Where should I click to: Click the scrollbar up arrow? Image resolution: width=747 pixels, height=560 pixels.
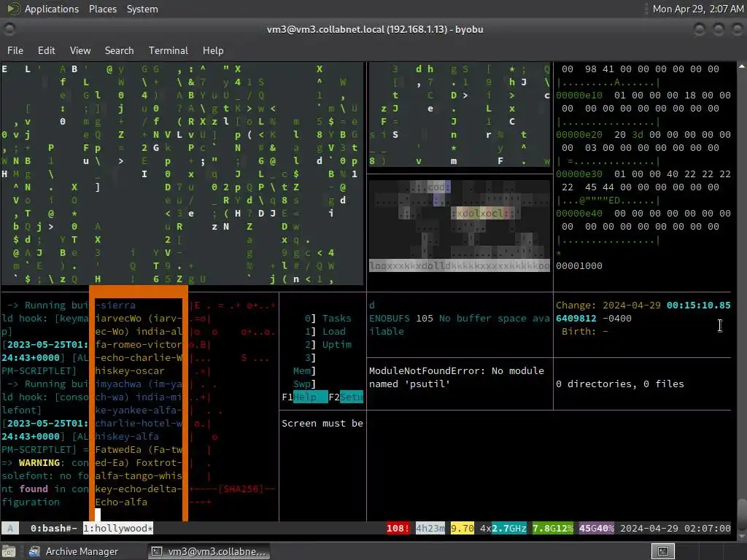tap(742, 66)
